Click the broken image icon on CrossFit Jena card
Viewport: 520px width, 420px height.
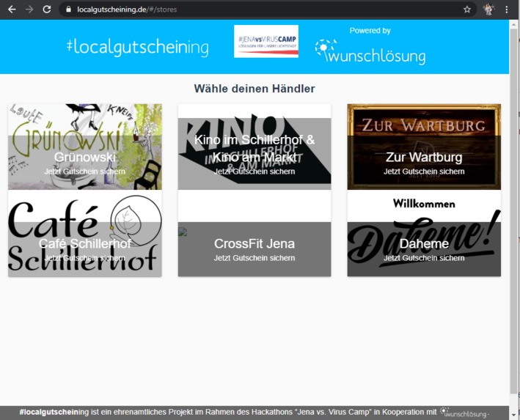[183, 232]
